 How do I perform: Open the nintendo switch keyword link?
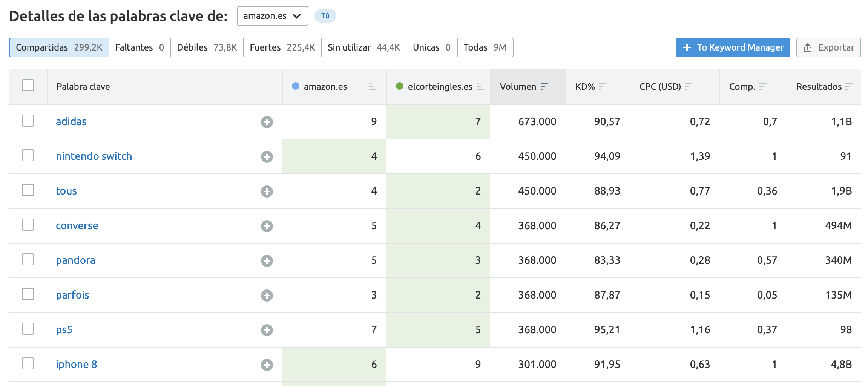coord(94,156)
